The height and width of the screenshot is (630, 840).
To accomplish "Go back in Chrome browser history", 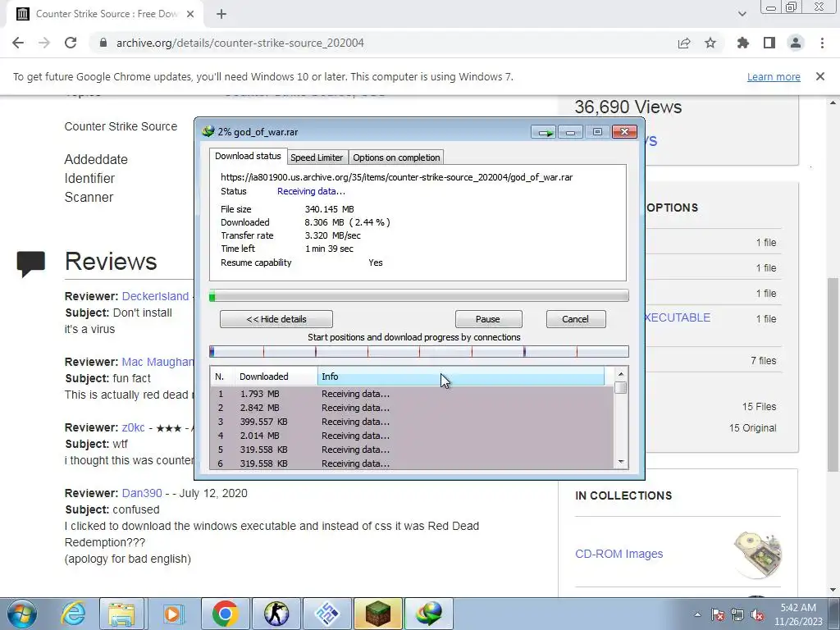I will pos(18,43).
